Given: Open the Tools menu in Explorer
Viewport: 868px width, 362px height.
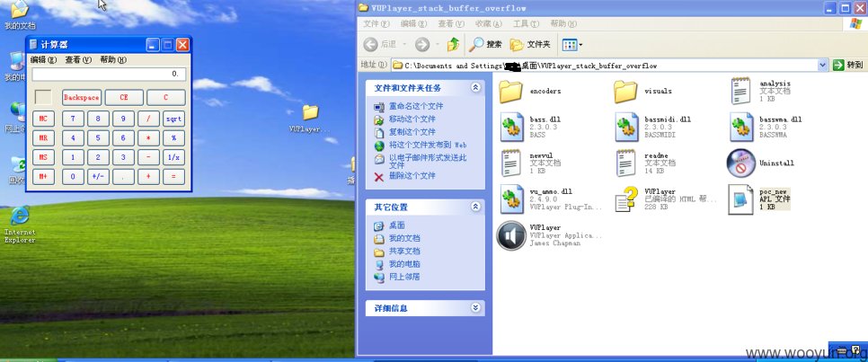Looking at the screenshot, I should point(526,23).
